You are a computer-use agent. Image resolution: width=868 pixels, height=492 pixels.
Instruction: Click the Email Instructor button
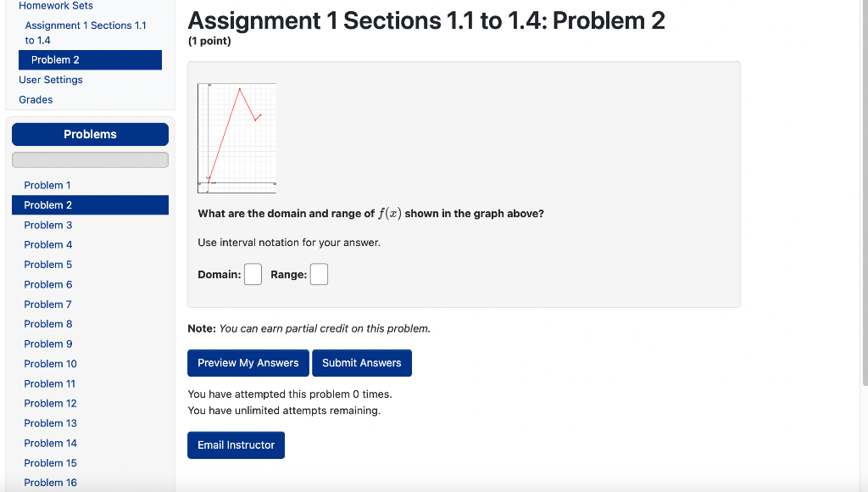pyautogui.click(x=236, y=444)
